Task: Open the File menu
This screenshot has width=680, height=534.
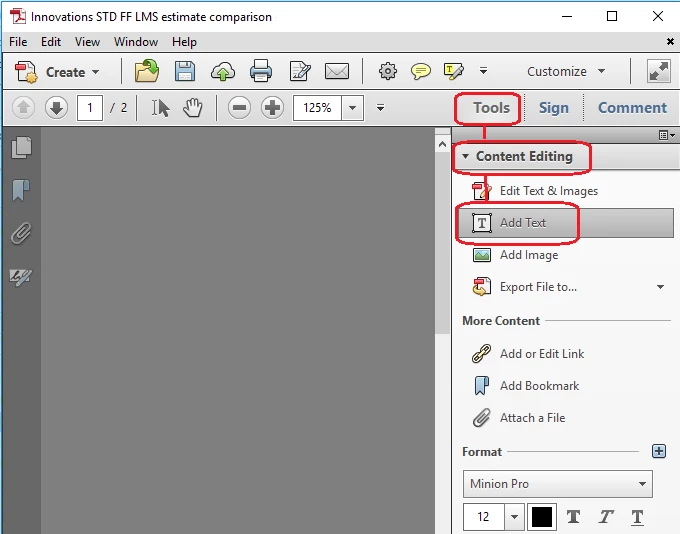Action: coord(18,42)
